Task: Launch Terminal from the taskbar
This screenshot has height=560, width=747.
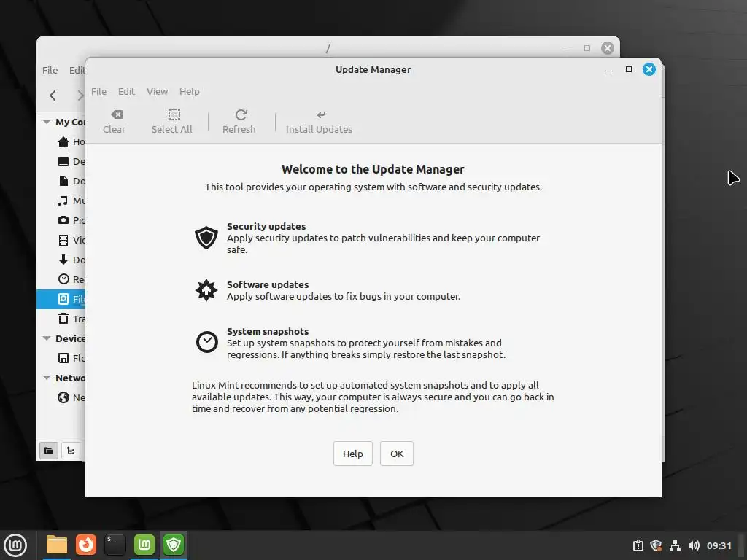Action: click(x=115, y=545)
